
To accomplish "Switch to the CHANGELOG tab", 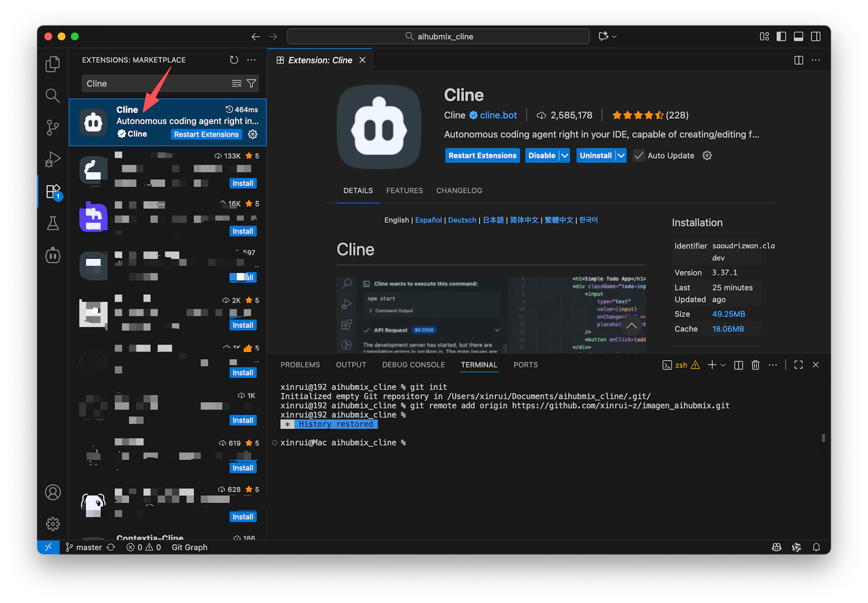I will [x=459, y=191].
